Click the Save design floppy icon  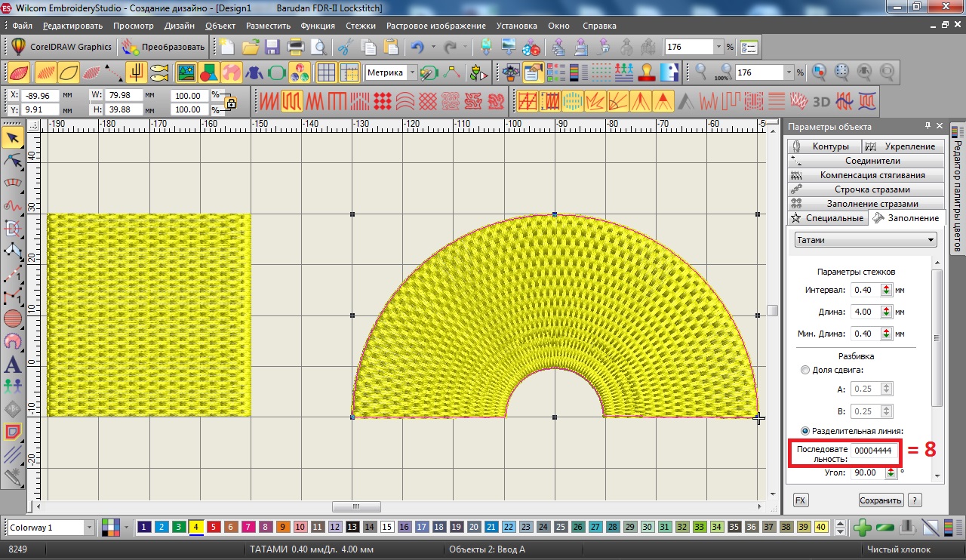(272, 48)
